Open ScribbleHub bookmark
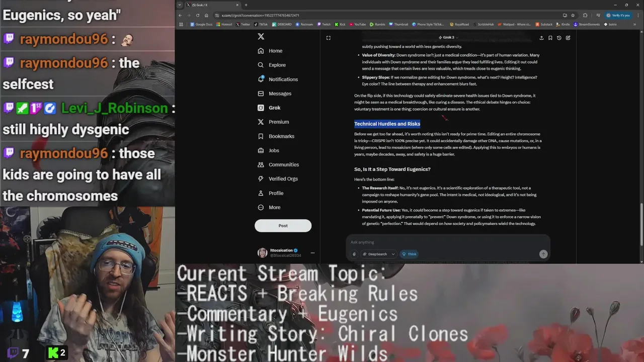This screenshot has height=362, width=644. pos(484,24)
